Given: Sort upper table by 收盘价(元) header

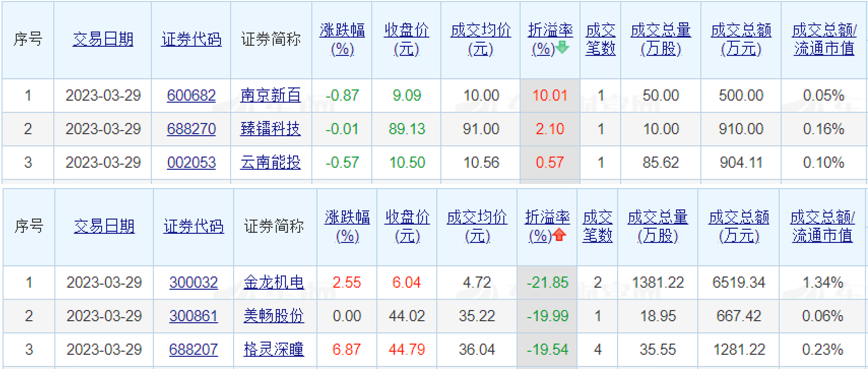Looking at the screenshot, I should [x=406, y=39].
